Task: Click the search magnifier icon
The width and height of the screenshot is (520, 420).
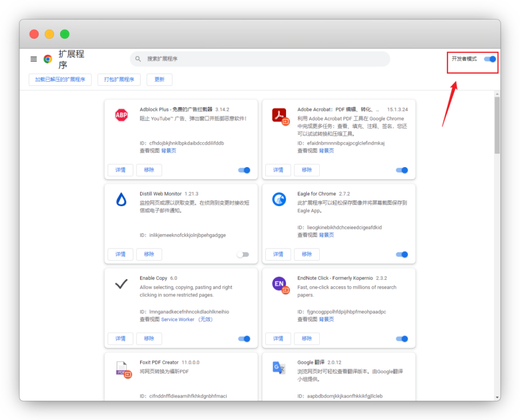Action: coord(138,59)
